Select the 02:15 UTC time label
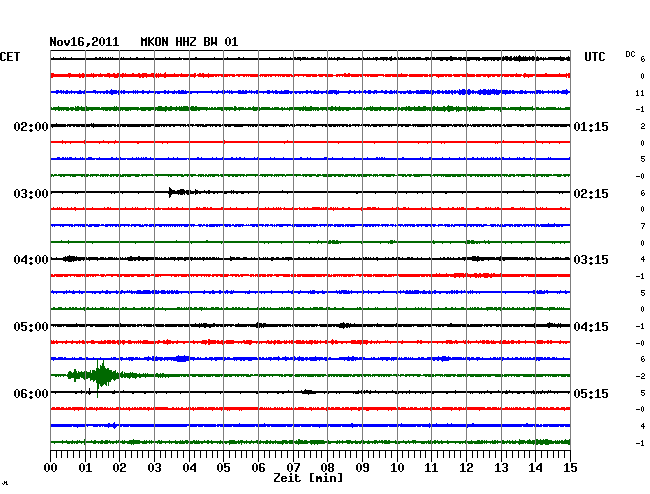Screen dimensions: 650x494 (591, 194)
